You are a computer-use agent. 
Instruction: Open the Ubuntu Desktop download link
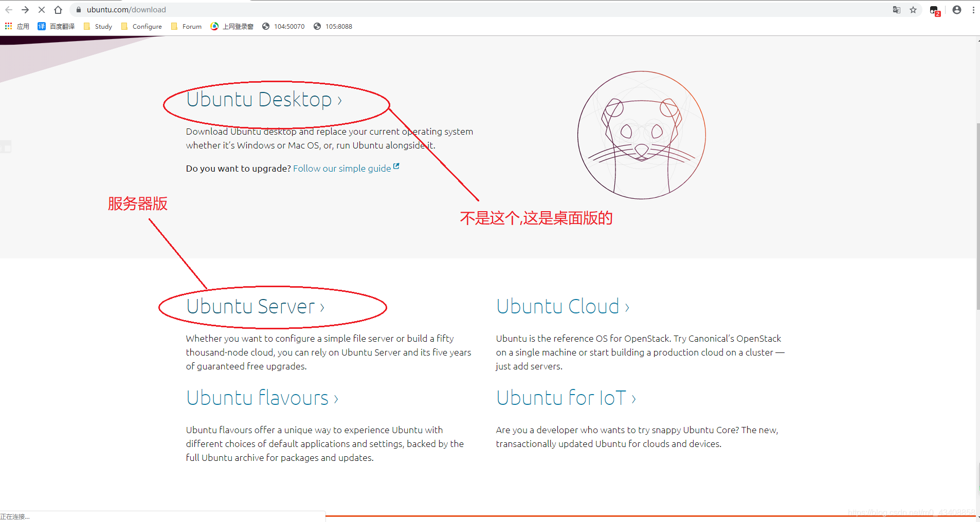(264, 100)
